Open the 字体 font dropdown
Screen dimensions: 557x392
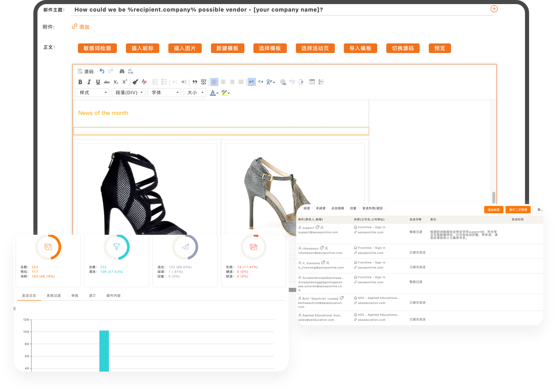[165, 93]
